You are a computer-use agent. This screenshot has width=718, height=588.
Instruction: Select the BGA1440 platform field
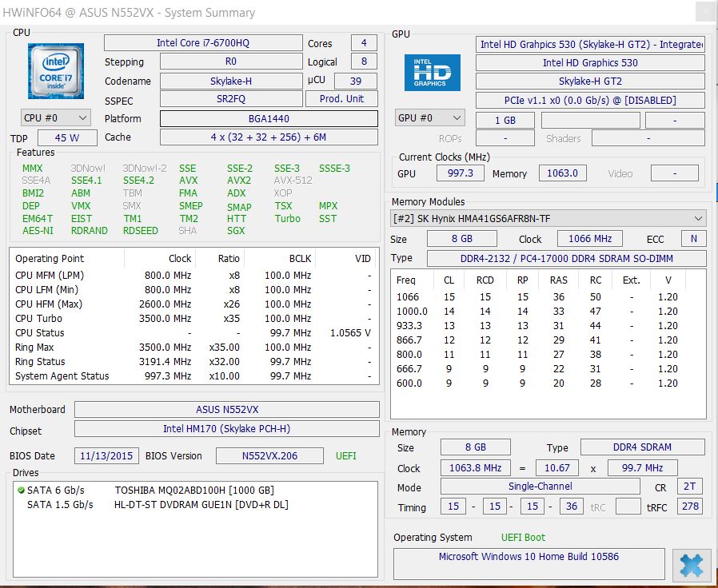[269, 118]
